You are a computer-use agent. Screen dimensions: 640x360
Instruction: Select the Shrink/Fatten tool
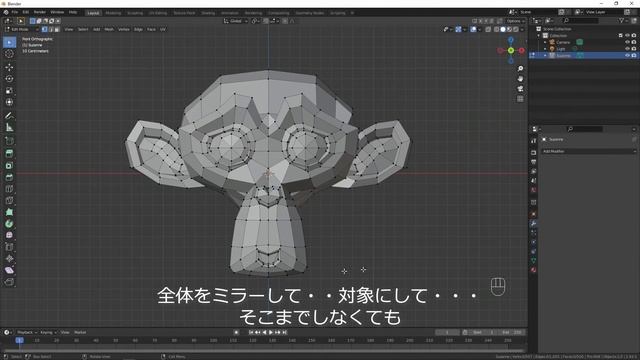pos(9,258)
